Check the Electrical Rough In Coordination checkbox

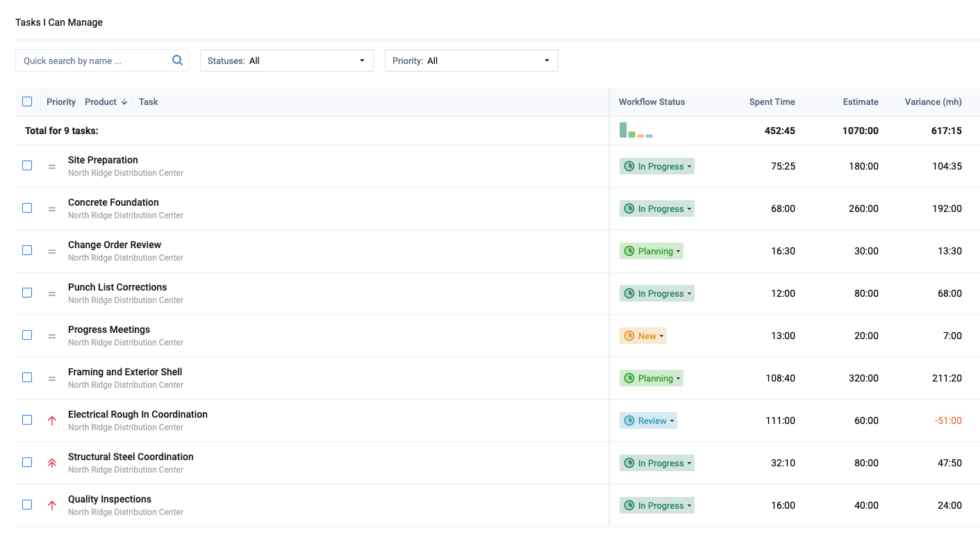coord(27,420)
